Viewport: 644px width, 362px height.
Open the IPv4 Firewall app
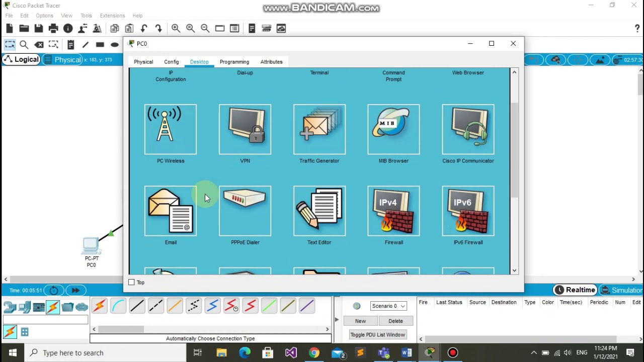393,211
